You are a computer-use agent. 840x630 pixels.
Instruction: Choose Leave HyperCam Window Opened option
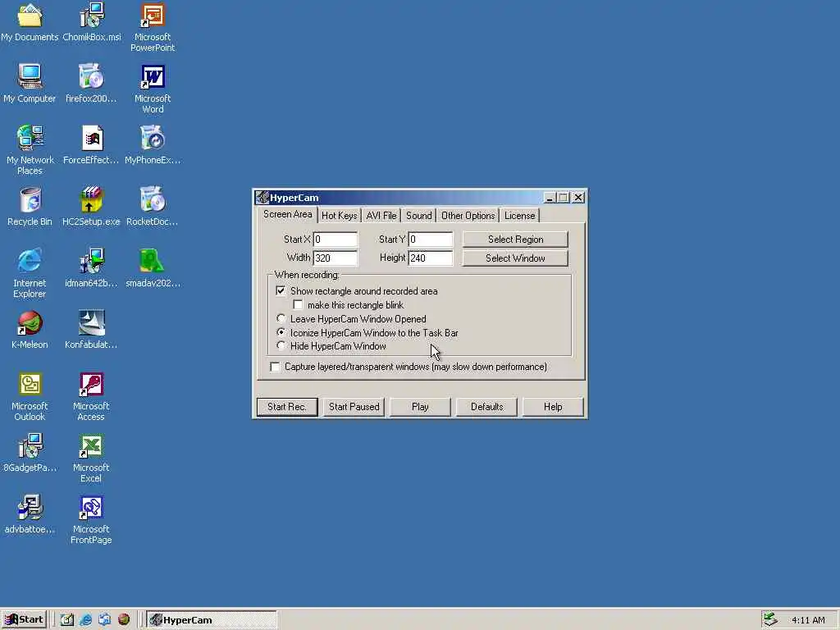click(281, 319)
